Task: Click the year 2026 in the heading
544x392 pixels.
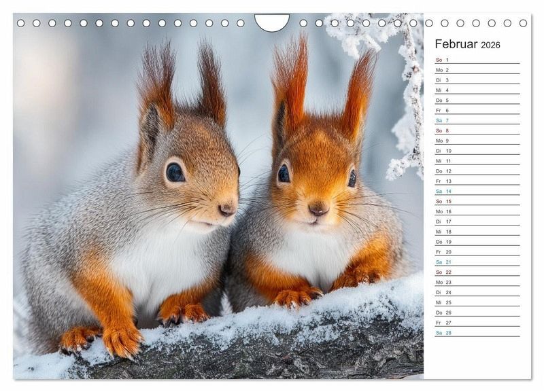Action: (490, 46)
